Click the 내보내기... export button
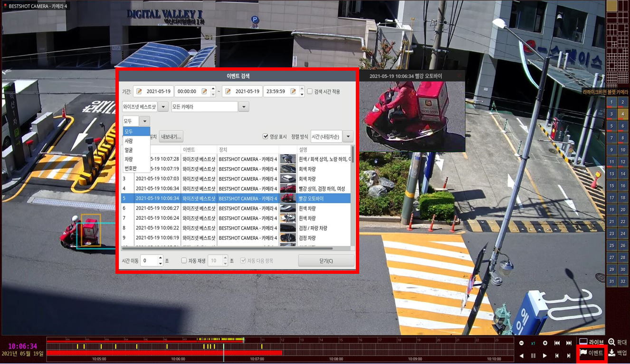Image resolution: width=630 pixels, height=364 pixels. (171, 137)
